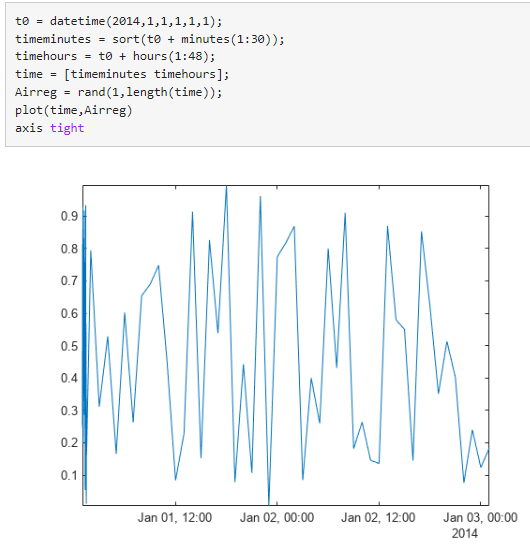530x548 pixels.
Task: Click the x-axis label 'Jan 02, 12:00'
Action: coord(378,518)
